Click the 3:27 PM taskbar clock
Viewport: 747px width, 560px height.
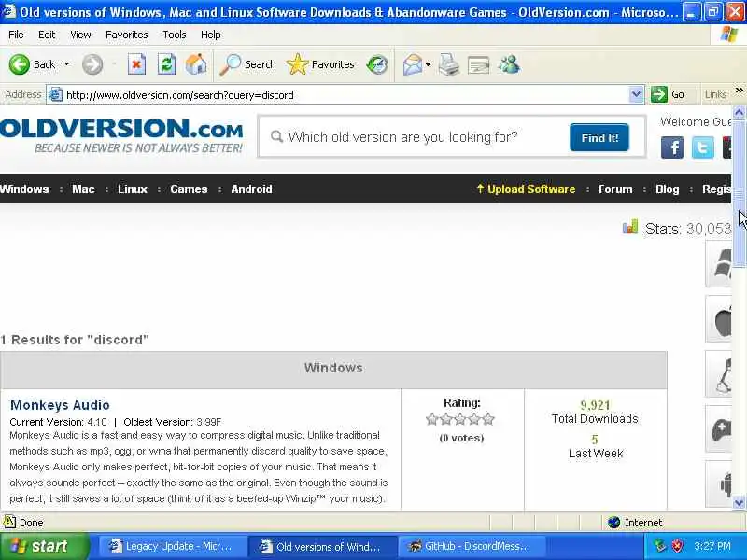(712, 546)
